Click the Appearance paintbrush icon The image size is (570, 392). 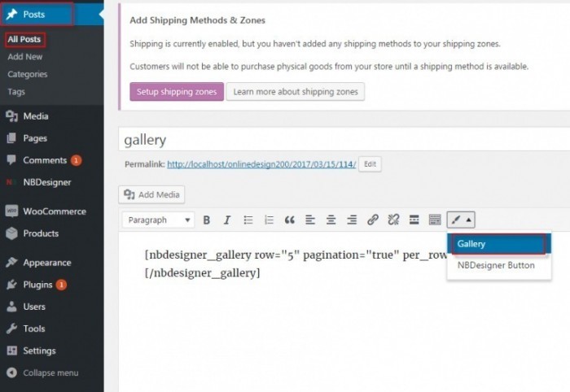click(11, 263)
